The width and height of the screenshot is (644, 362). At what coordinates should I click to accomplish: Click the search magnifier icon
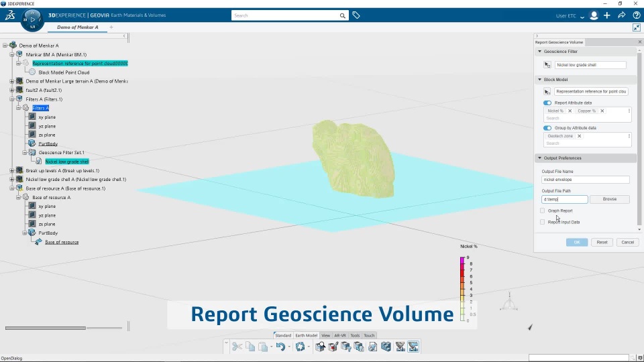pos(343,15)
